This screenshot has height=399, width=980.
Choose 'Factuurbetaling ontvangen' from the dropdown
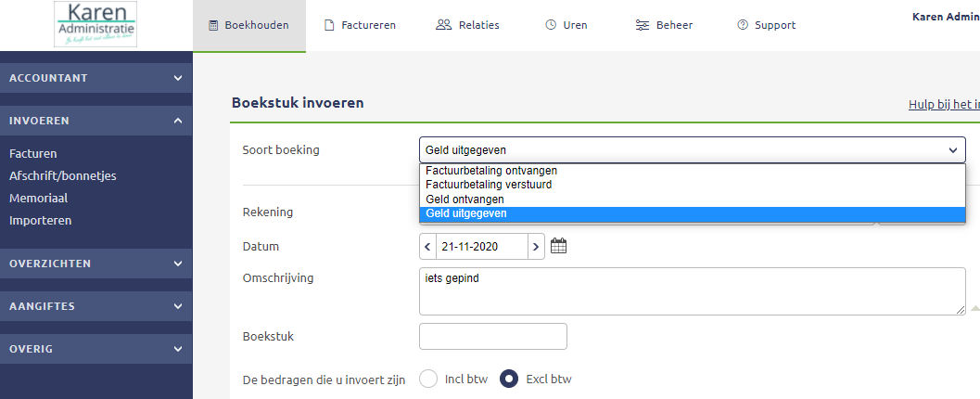(491, 171)
